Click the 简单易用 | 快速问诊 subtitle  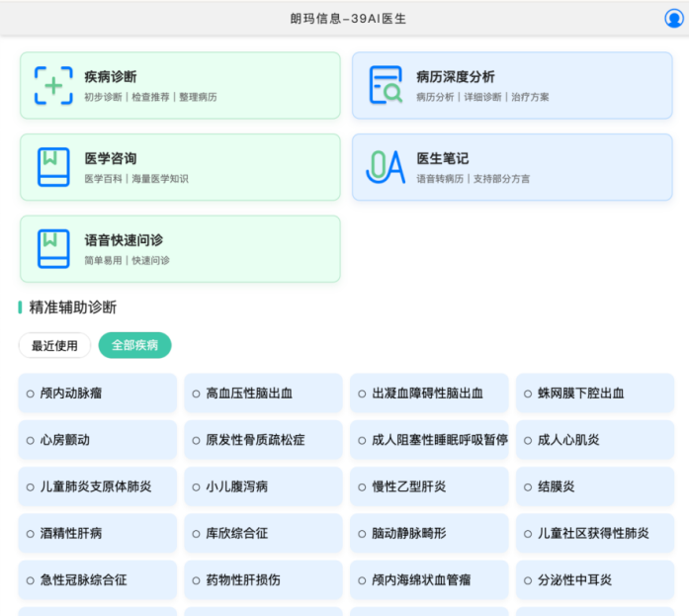pos(127,261)
